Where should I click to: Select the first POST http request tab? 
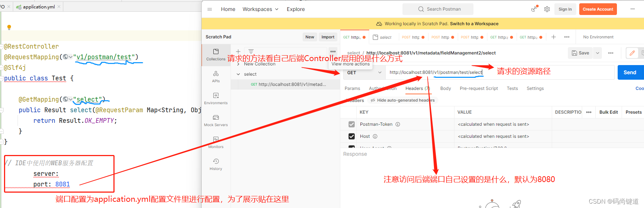[413, 37]
